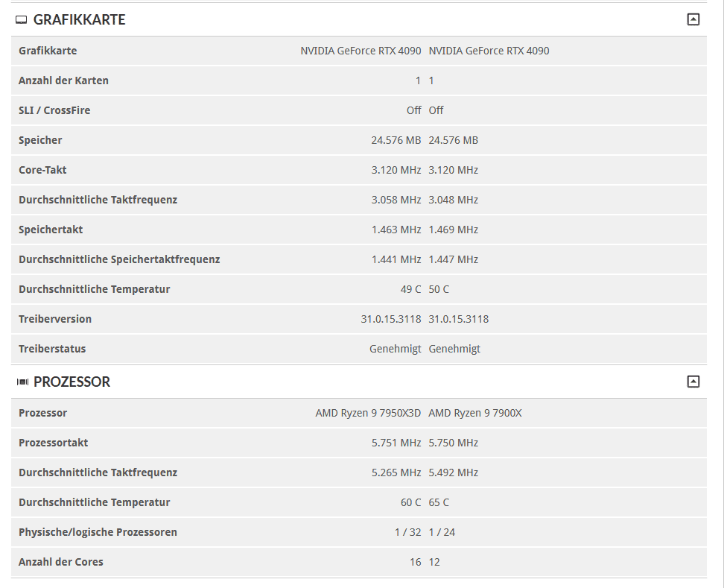
Task: Click the 65 C processor temperature
Action: 439,502
